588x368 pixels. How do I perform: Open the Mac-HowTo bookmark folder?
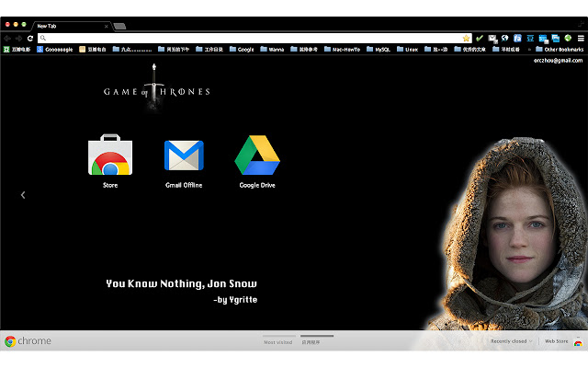click(x=343, y=49)
